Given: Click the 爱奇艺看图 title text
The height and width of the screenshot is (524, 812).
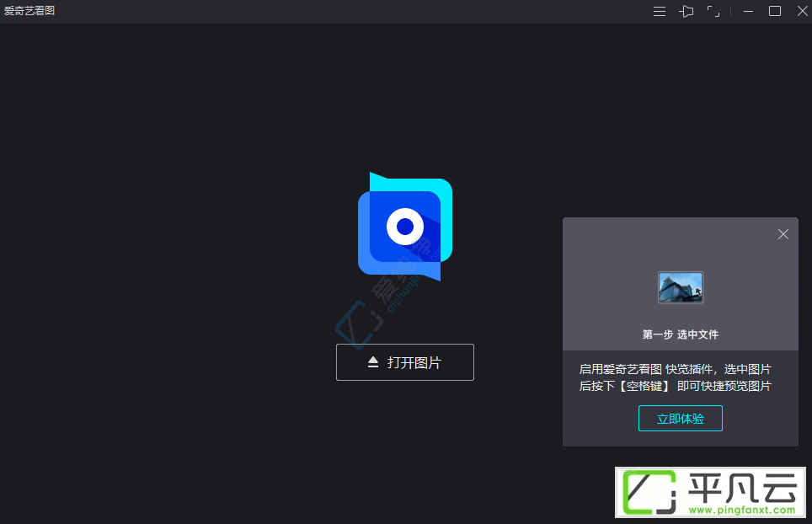Looking at the screenshot, I should point(29,11).
